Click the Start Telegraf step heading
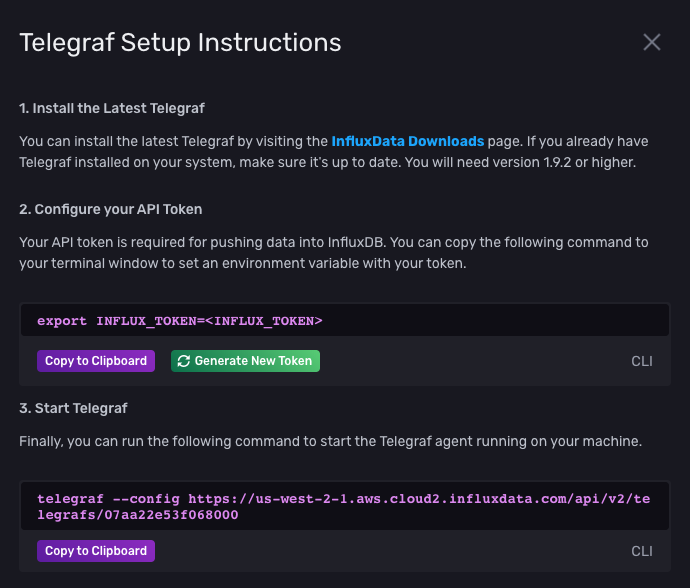The height and width of the screenshot is (588, 690). (x=73, y=408)
